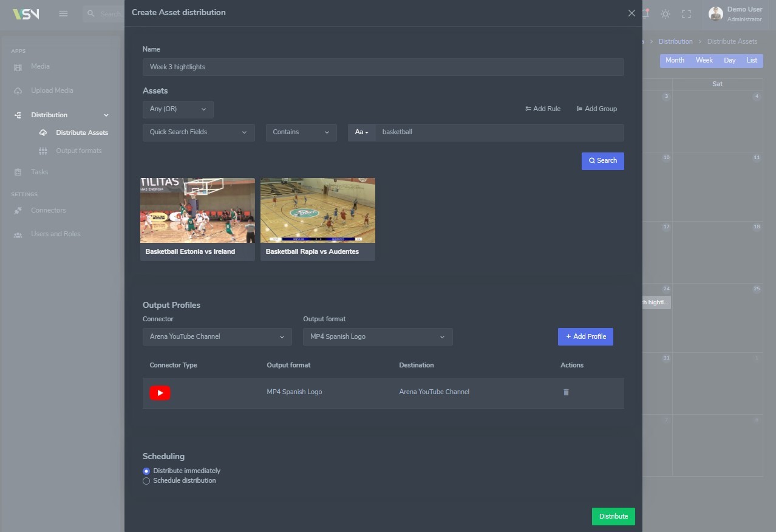Click the header search magnifier icon
The height and width of the screenshot is (532, 776).
point(90,13)
